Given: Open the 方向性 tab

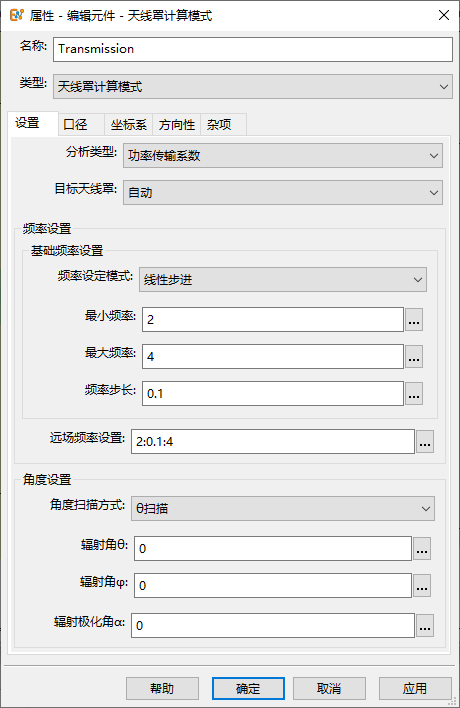Looking at the screenshot, I should coord(177,125).
